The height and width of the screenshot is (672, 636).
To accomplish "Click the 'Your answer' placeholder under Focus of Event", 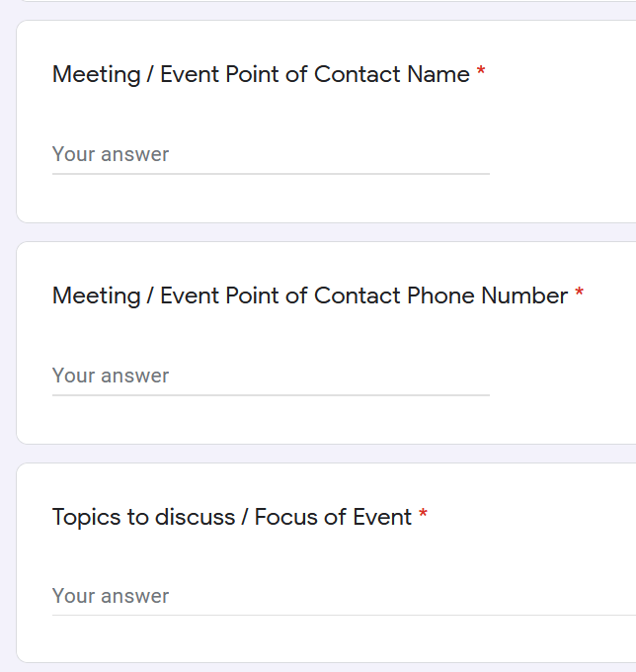I will point(111,596).
